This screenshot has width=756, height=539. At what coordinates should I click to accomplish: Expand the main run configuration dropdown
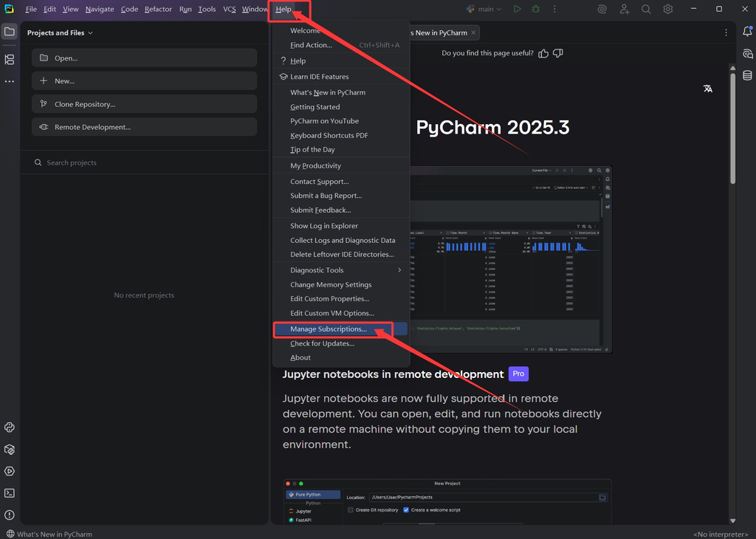484,9
